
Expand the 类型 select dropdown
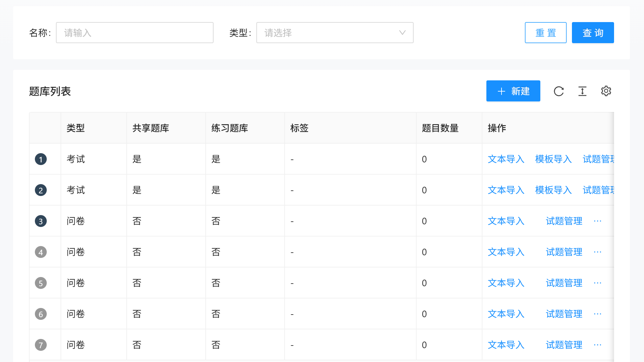[x=329, y=33]
